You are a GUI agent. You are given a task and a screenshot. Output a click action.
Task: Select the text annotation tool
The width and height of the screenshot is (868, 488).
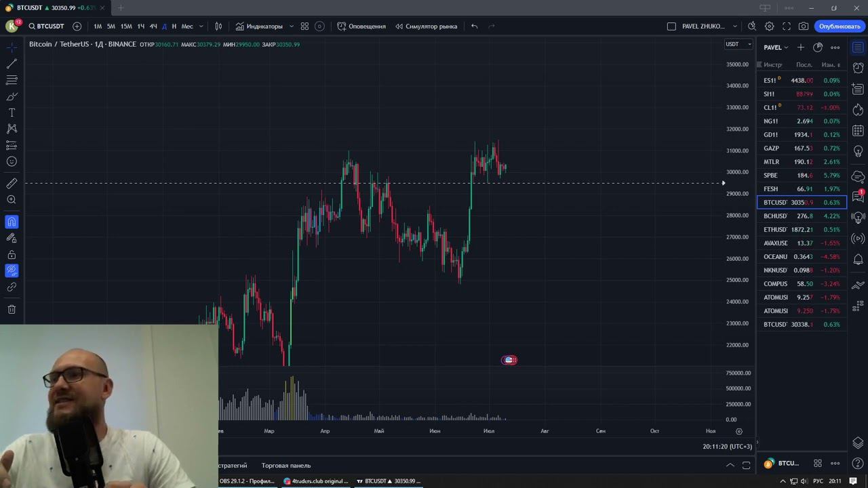12,113
